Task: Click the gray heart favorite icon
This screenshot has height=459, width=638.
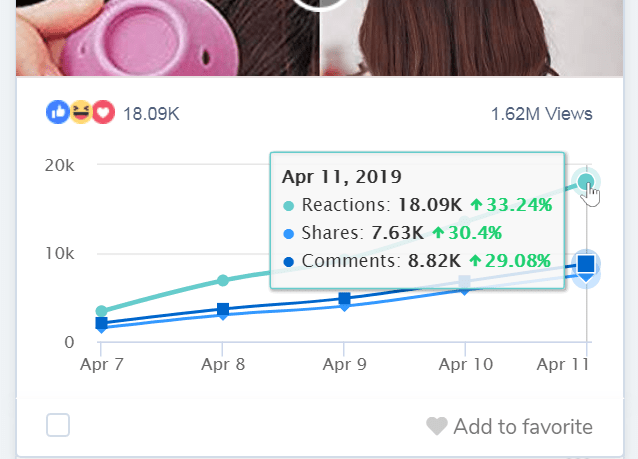Action: [437, 426]
